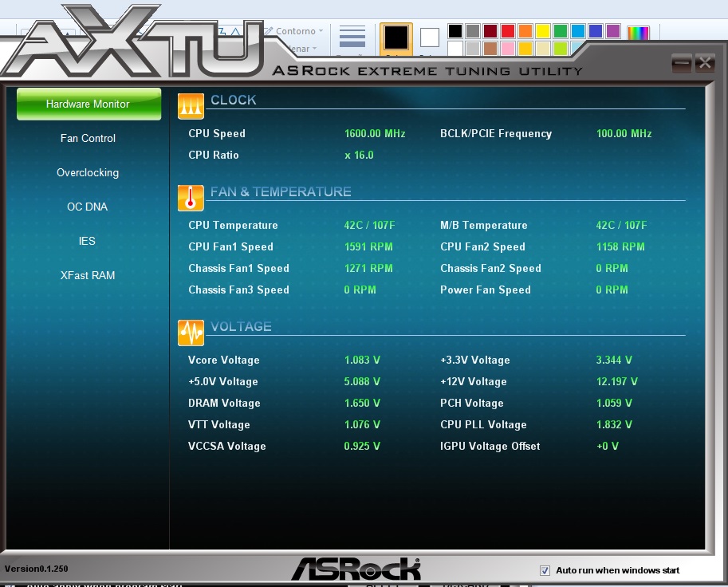Viewport: 728px width, 587px height.
Task: Select OC DNA in the sidebar
Action: coord(88,207)
